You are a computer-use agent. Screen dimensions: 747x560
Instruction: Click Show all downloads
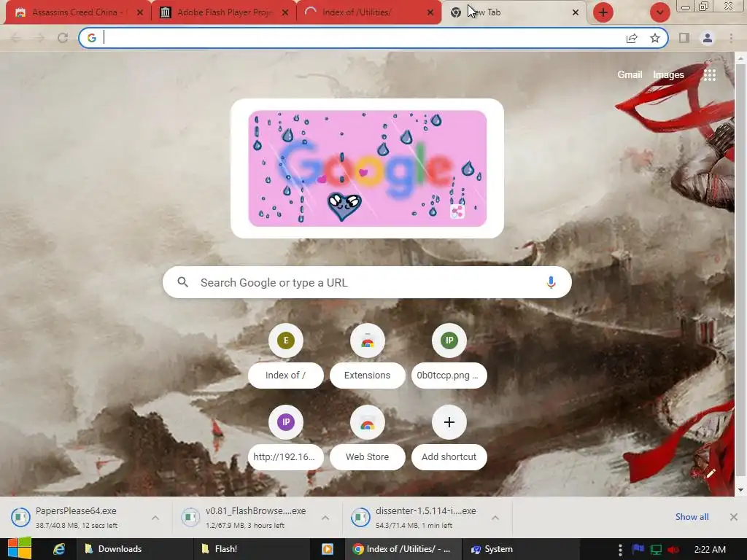click(692, 517)
